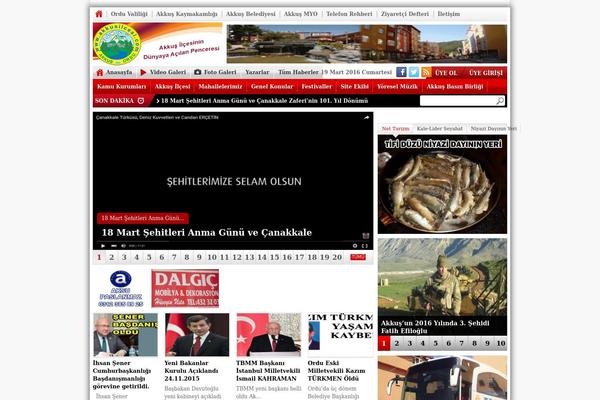Open İhsan Şener news thumbnail

[126, 335]
